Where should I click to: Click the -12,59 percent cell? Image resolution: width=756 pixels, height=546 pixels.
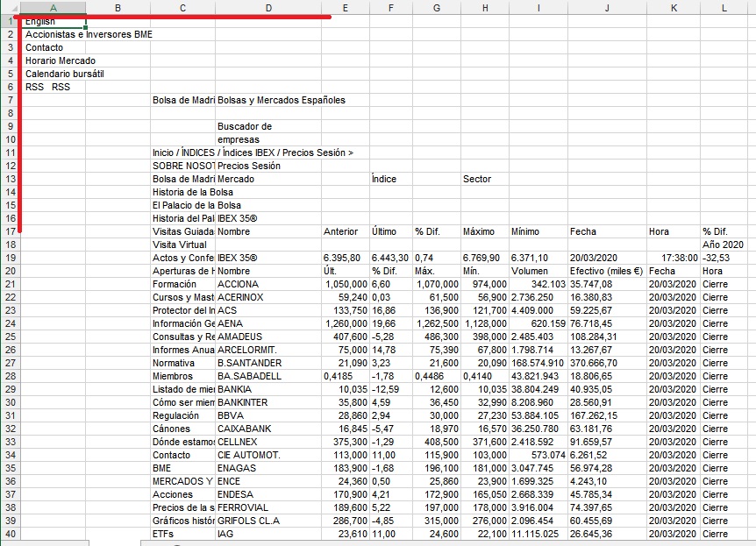click(391, 389)
